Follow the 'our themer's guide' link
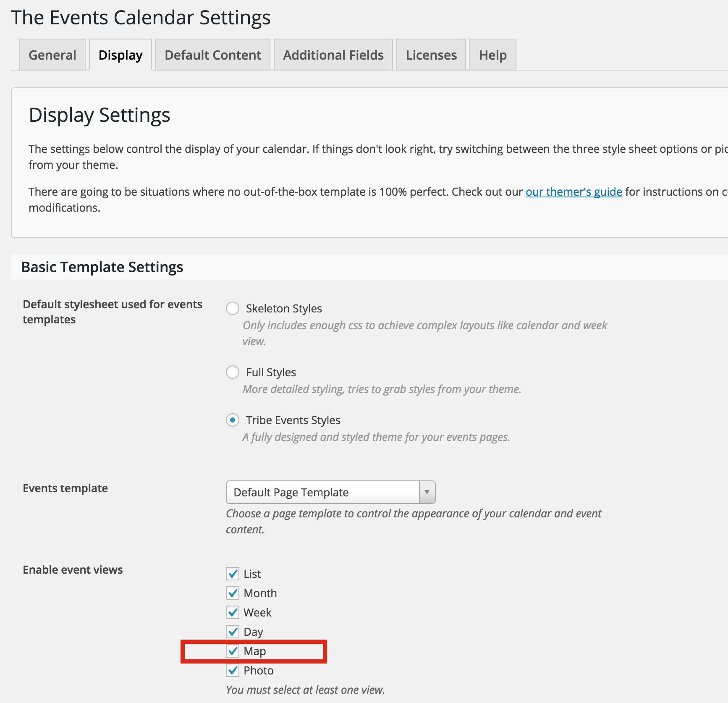The height and width of the screenshot is (703, 728). click(x=573, y=192)
